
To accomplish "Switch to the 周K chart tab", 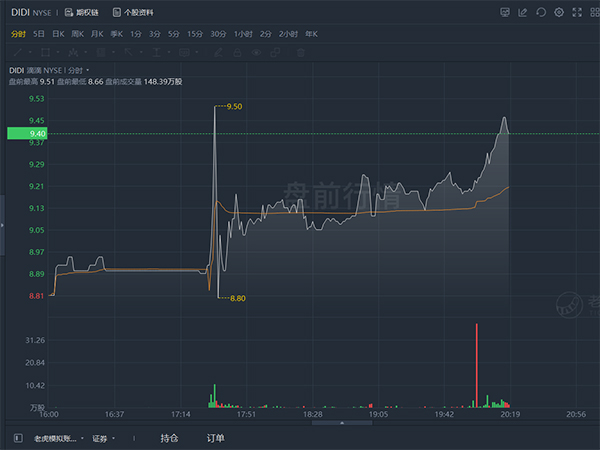I will tap(77, 34).
